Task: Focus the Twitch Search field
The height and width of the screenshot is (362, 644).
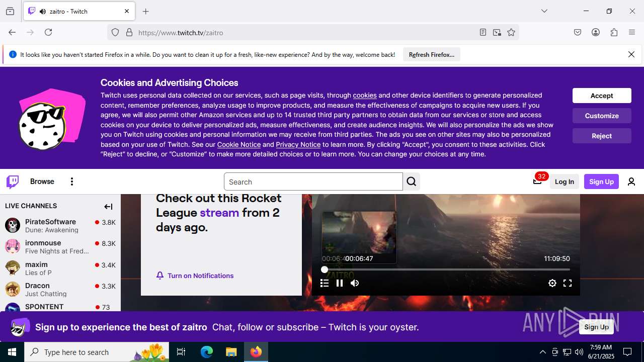Action: click(x=313, y=182)
